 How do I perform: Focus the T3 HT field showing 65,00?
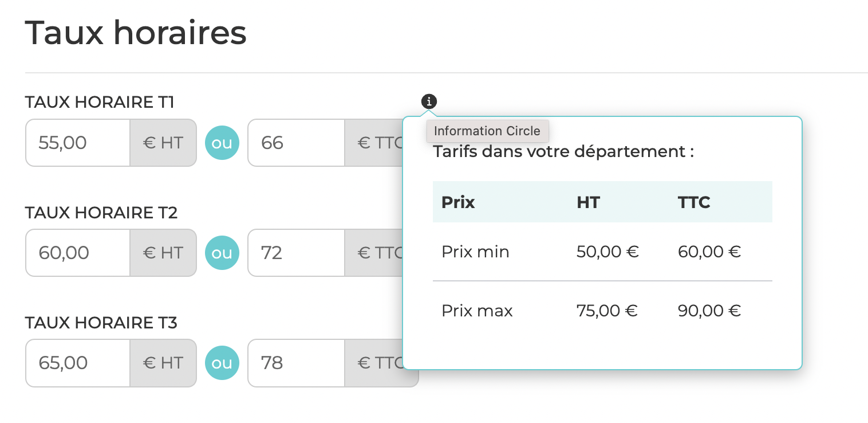click(78, 363)
